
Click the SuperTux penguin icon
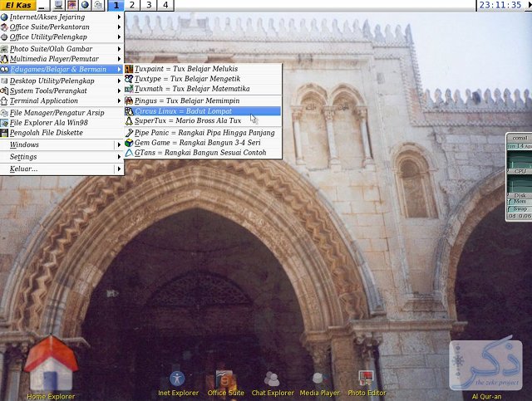tap(129, 120)
